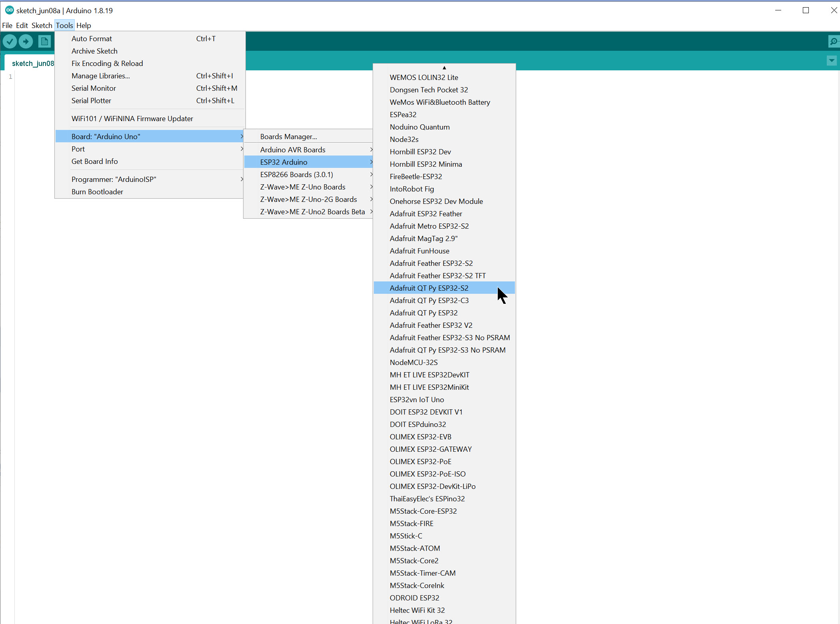The image size is (840, 624).
Task: Select Get Board Info
Action: [150, 161]
